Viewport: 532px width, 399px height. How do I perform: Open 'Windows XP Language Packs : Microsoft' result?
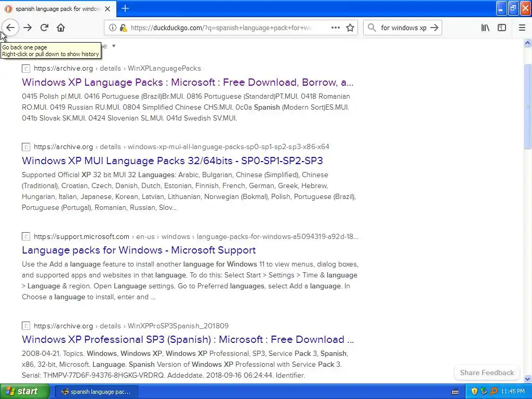[188, 83]
